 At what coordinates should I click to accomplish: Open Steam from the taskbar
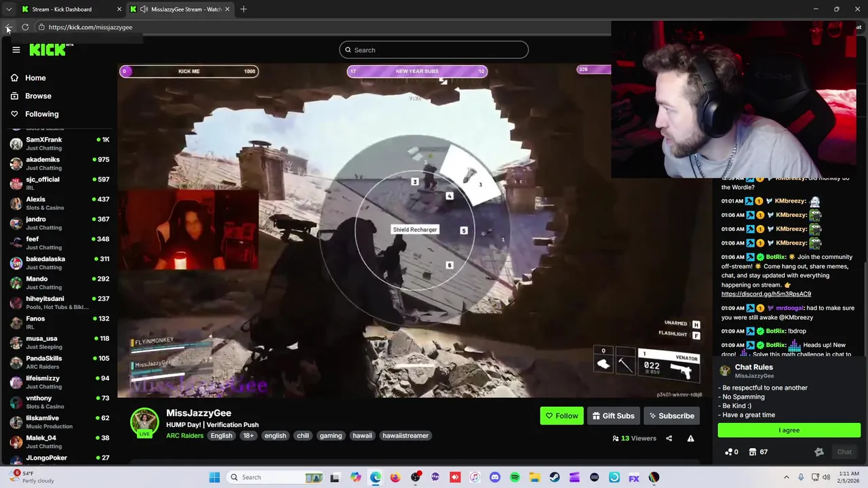[x=555, y=477]
